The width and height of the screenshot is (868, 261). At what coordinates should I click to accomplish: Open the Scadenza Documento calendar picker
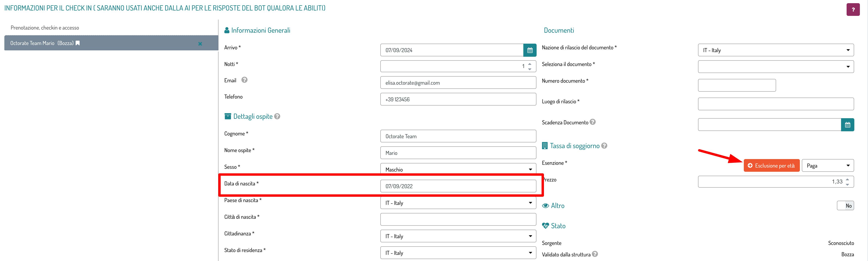(x=847, y=125)
